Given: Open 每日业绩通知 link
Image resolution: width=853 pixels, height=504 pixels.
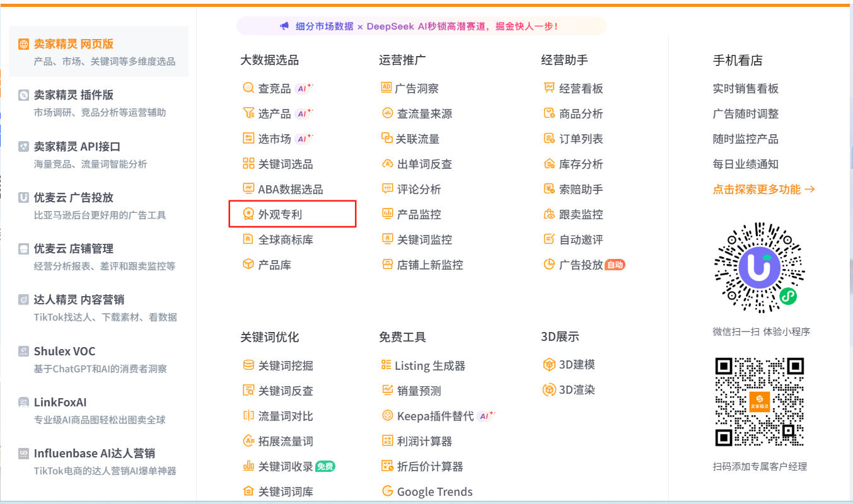Looking at the screenshot, I should coord(746,164).
